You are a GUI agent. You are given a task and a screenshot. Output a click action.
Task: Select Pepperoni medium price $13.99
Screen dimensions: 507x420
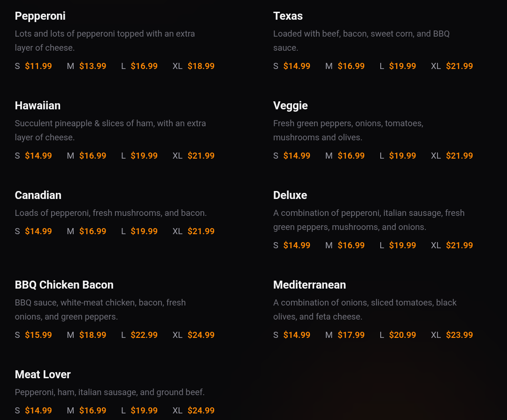point(92,66)
